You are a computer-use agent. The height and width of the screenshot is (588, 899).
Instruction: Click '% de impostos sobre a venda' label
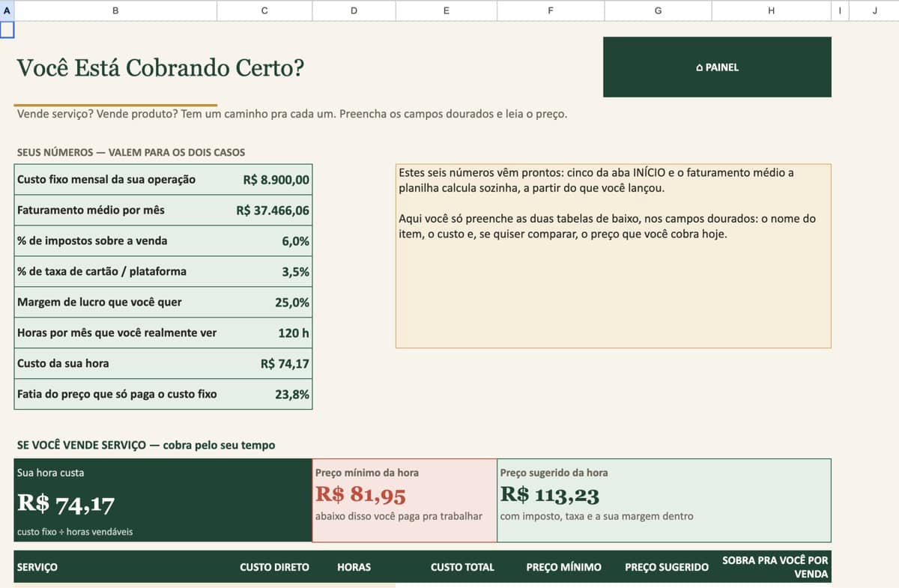[92, 240]
